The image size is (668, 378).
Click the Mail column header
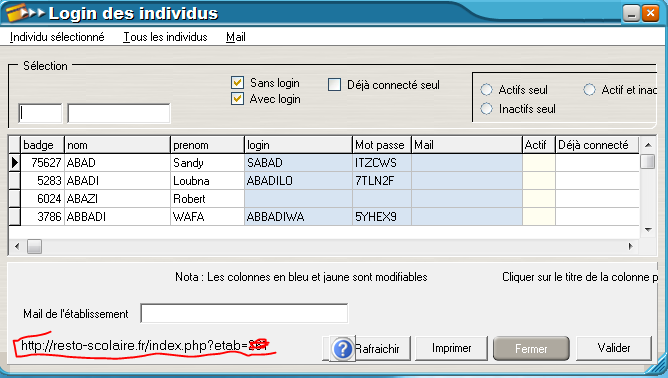(x=466, y=145)
